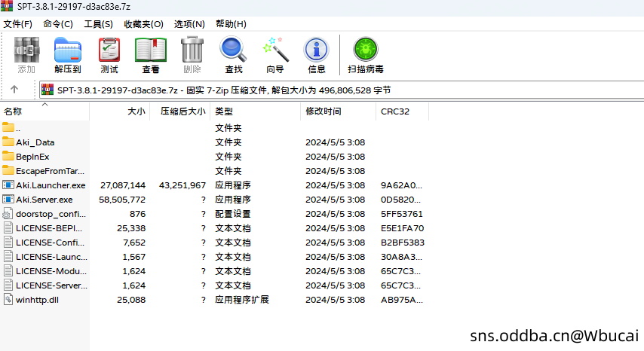Click the LICENSE-Launc... document icon

tap(8, 257)
